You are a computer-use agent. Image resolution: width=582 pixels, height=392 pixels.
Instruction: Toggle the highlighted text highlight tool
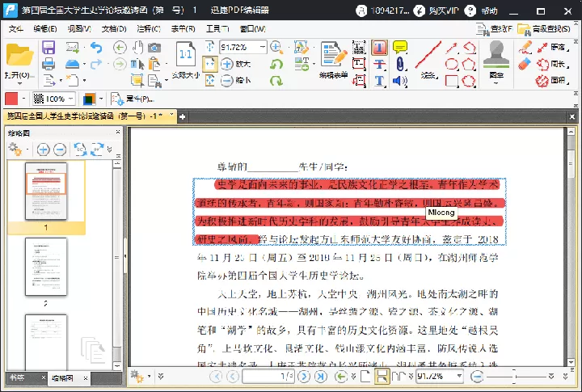(x=379, y=48)
